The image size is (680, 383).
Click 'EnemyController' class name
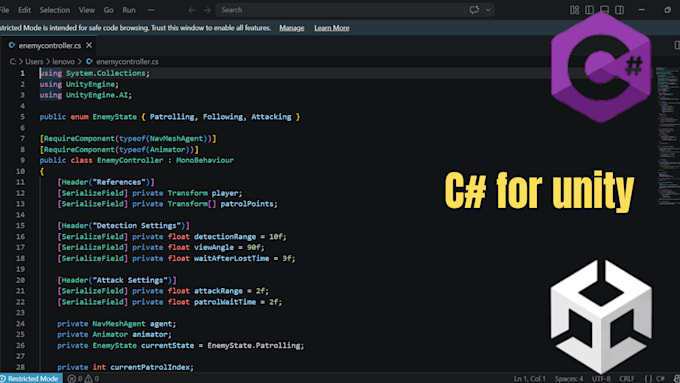pyautogui.click(x=130, y=160)
